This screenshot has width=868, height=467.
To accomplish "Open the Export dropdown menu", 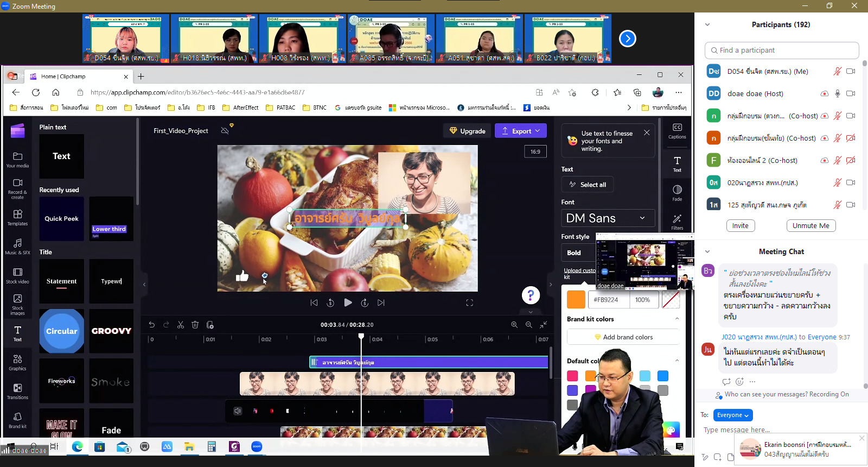I will [x=521, y=131].
